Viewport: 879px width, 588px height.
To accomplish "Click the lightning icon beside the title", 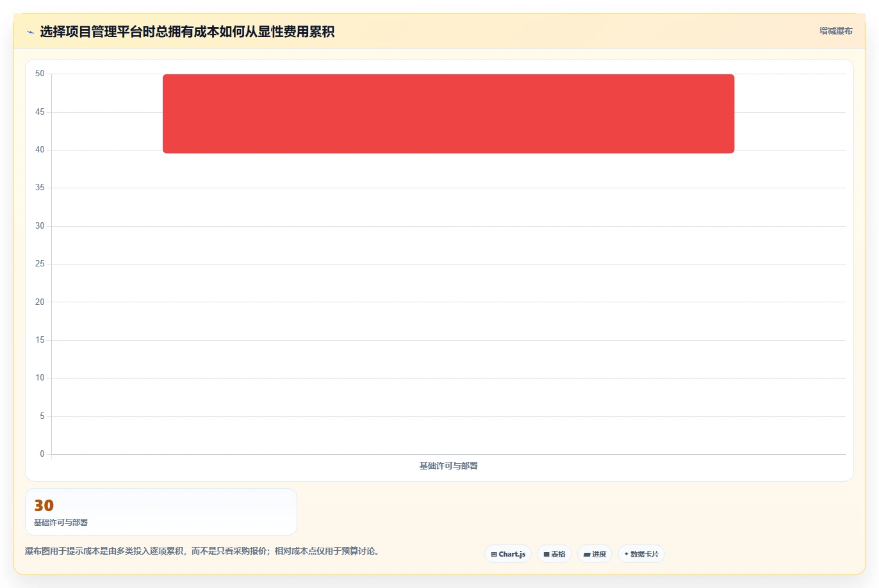I will tap(30, 32).
